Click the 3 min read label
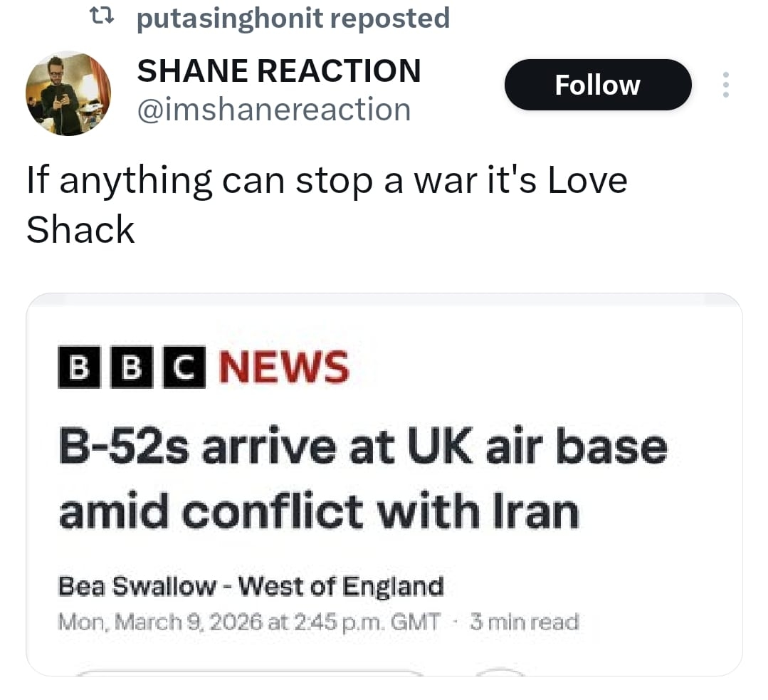The height and width of the screenshot is (700, 768). click(524, 622)
